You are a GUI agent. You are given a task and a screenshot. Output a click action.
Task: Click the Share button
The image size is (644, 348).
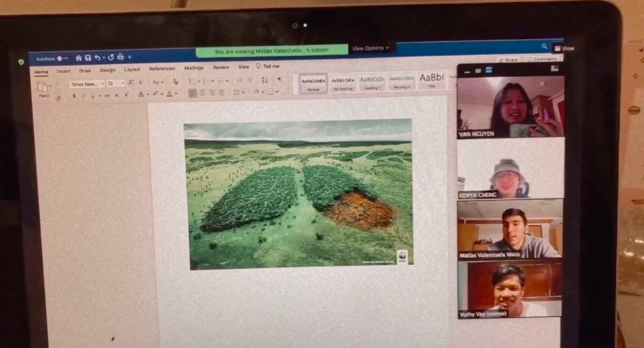tap(509, 60)
